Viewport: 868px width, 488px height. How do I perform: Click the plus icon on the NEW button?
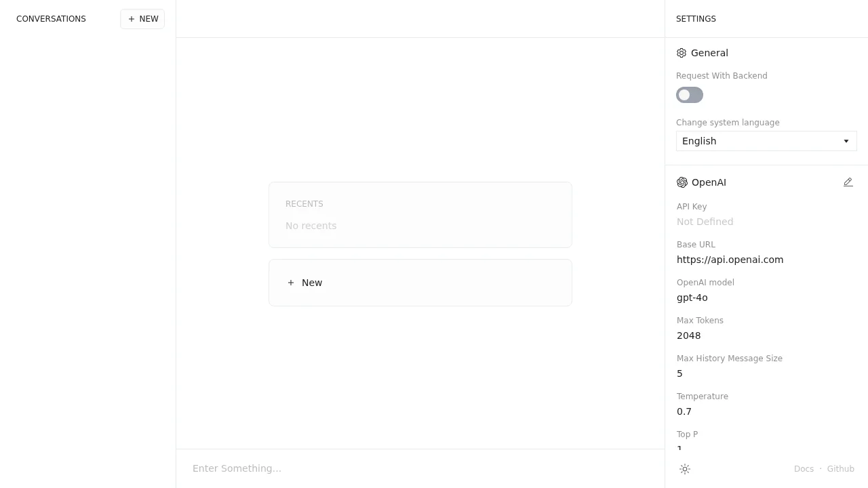(x=132, y=19)
